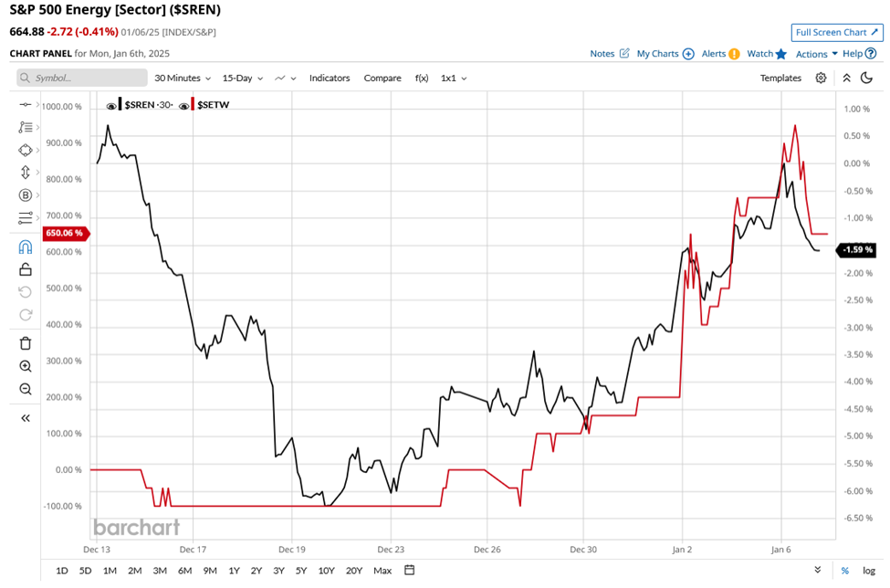Click the red 650.06 % price marker
Viewport: 890px width, 588px height.
pos(64,233)
